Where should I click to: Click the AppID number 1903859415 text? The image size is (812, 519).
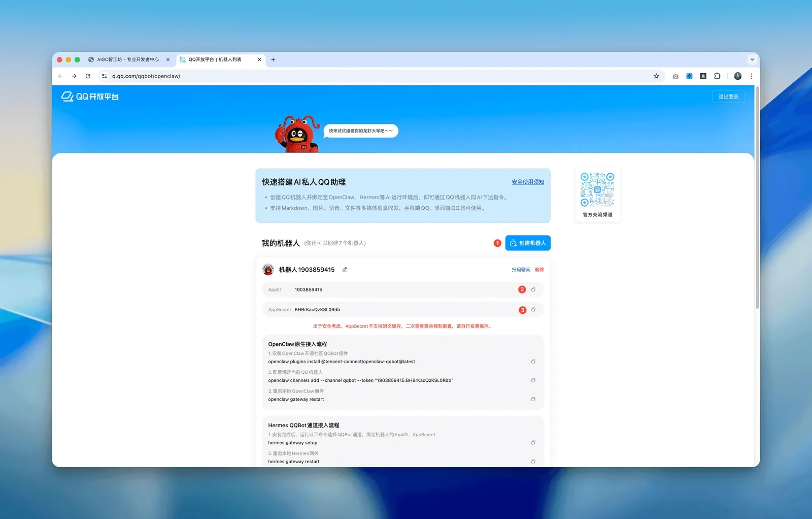point(309,289)
